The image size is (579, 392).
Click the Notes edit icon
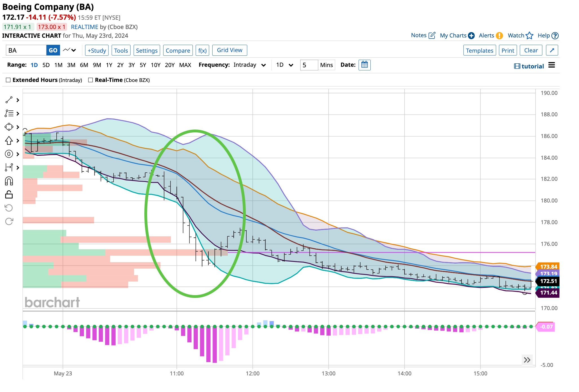point(432,35)
